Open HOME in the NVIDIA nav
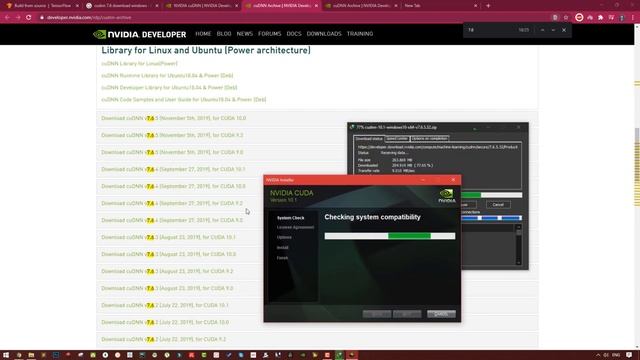Image resolution: width=640 pixels, height=360 pixels. point(203,34)
